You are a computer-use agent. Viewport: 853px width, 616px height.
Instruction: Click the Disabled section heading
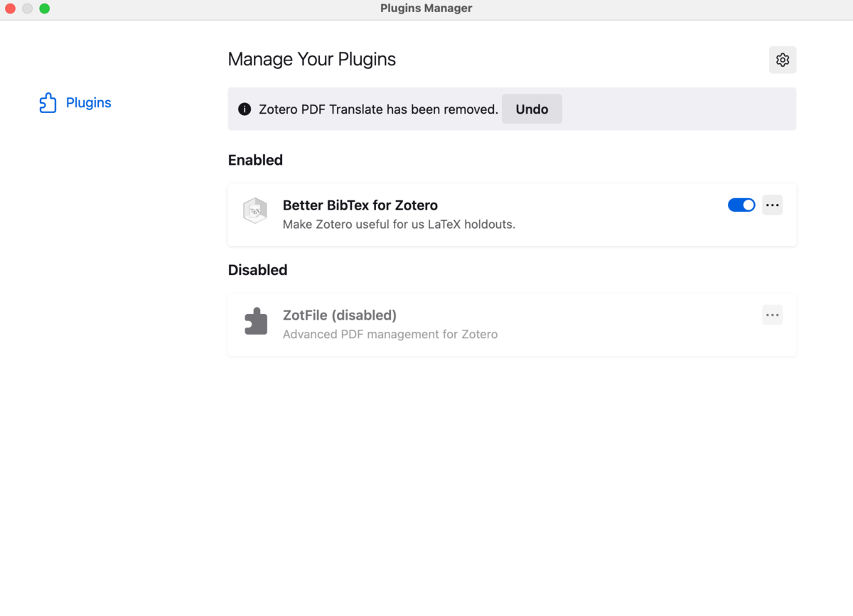[257, 271]
